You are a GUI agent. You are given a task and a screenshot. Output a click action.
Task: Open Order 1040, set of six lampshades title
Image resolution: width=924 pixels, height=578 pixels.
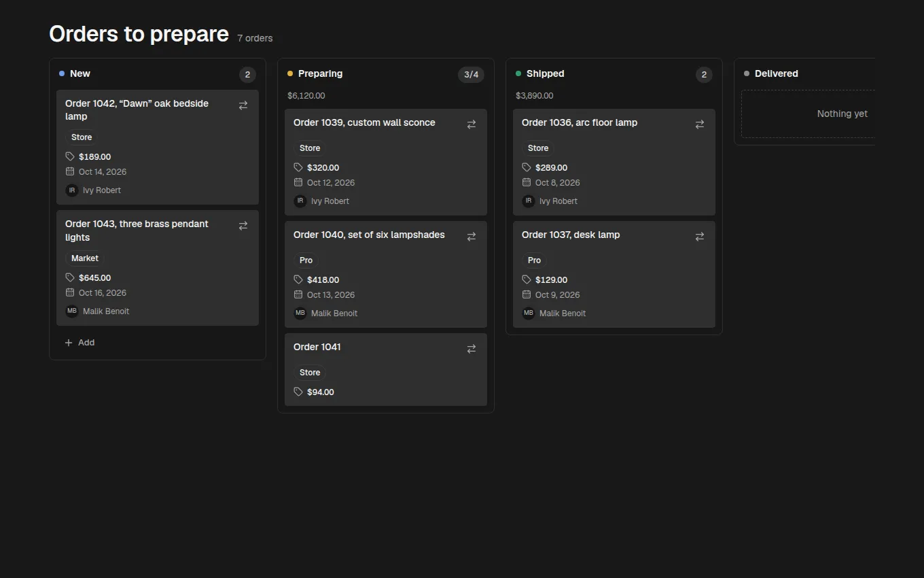click(369, 235)
